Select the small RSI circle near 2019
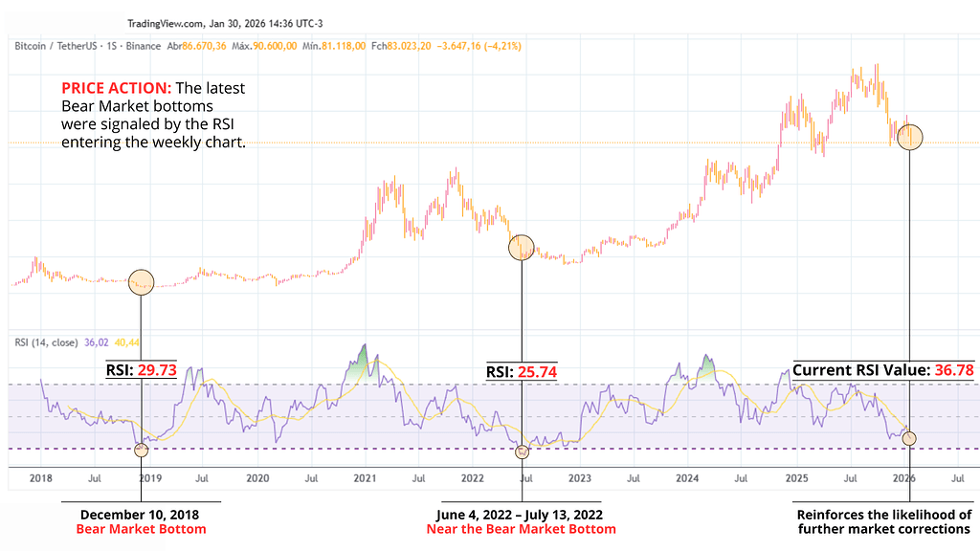980x551 pixels. [142, 449]
